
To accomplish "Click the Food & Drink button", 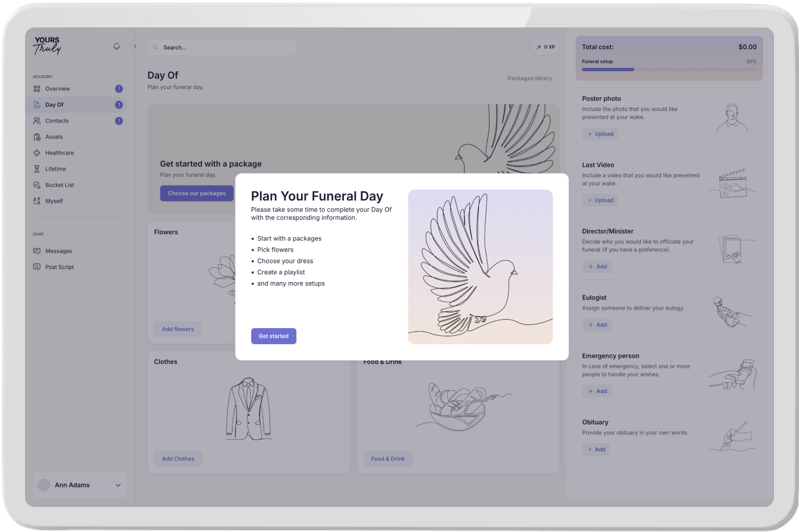I will pyautogui.click(x=388, y=459).
